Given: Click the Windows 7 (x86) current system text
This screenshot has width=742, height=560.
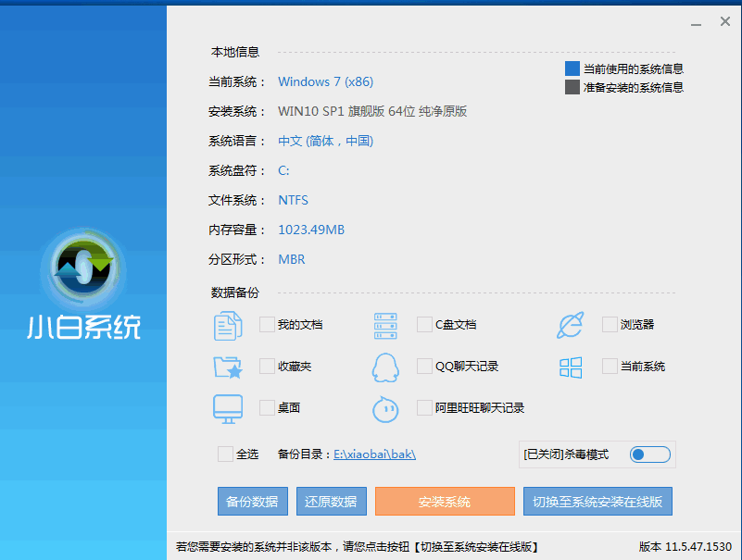Looking at the screenshot, I should click(x=325, y=81).
